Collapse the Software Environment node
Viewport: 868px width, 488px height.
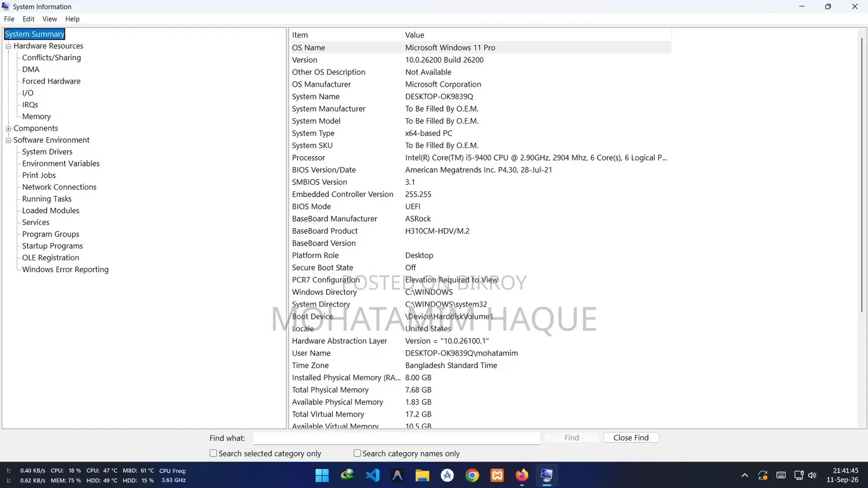click(9, 140)
